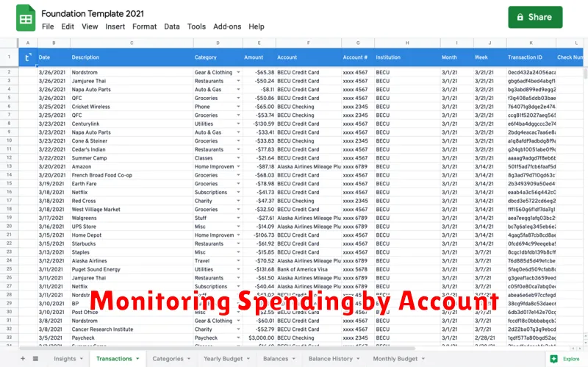Viewport: 588px width, 367px height.
Task: Select the Home Depot description cell
Action: click(x=132, y=235)
